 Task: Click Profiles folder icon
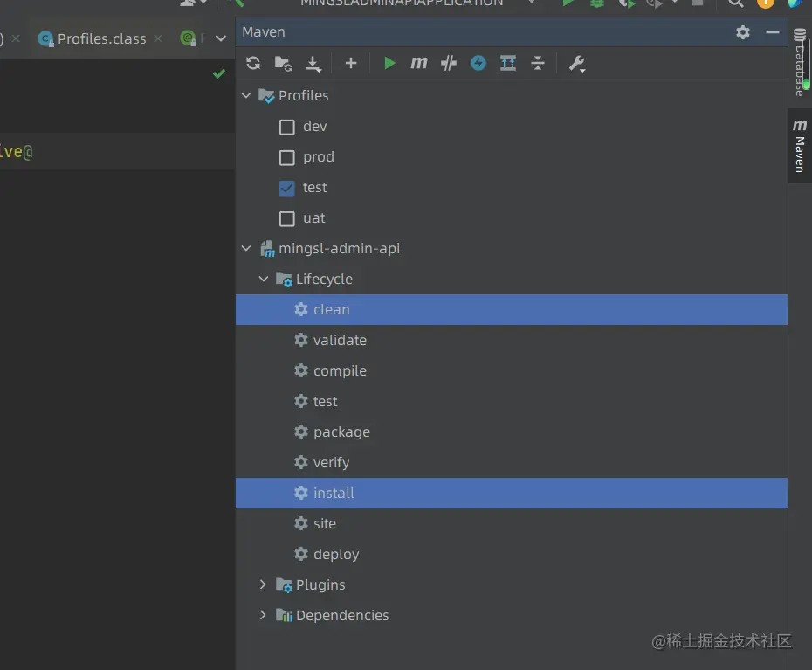(x=266, y=96)
